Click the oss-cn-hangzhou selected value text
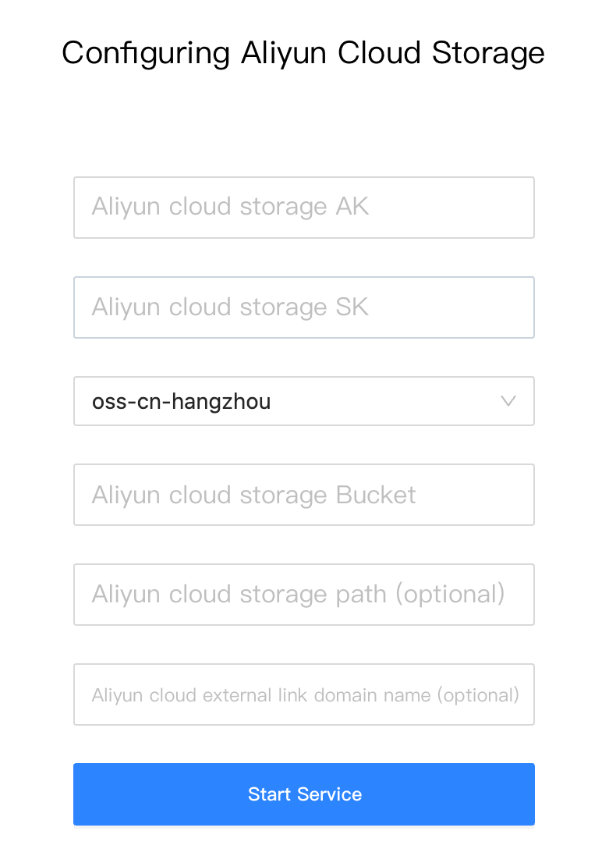Screen dimensions: 616x863 [x=182, y=402]
